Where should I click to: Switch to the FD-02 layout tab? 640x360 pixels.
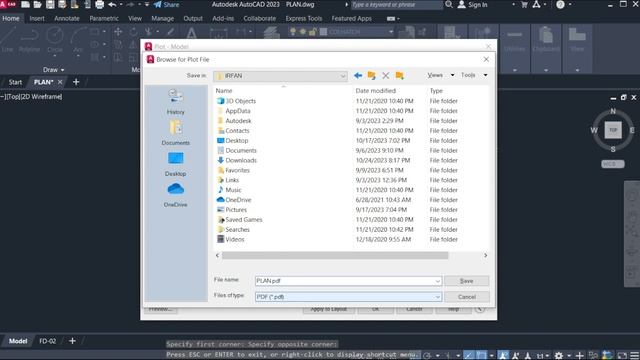(x=47, y=341)
